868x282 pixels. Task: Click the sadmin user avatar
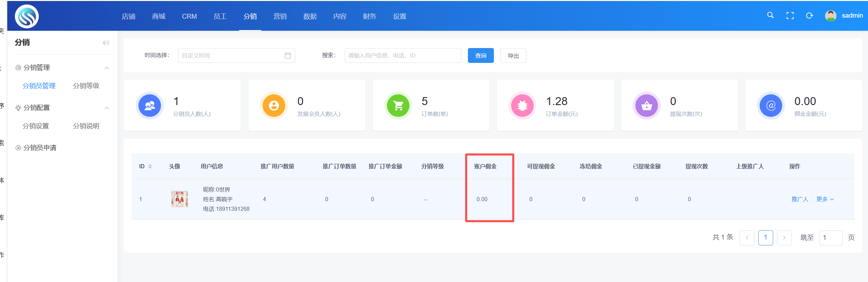click(x=830, y=16)
